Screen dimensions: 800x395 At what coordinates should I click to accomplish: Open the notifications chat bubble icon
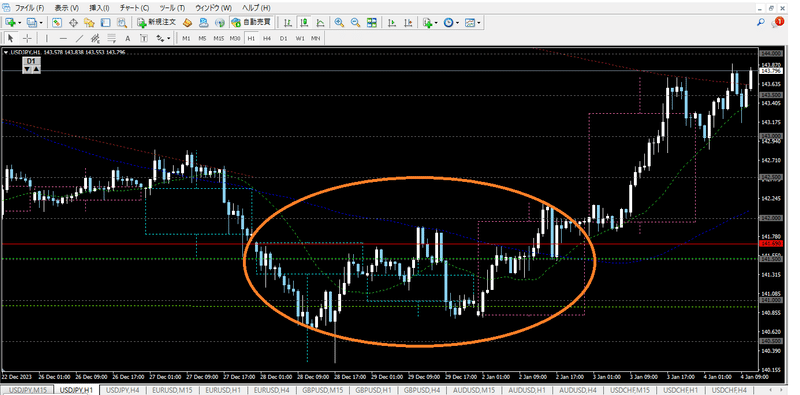click(x=778, y=22)
